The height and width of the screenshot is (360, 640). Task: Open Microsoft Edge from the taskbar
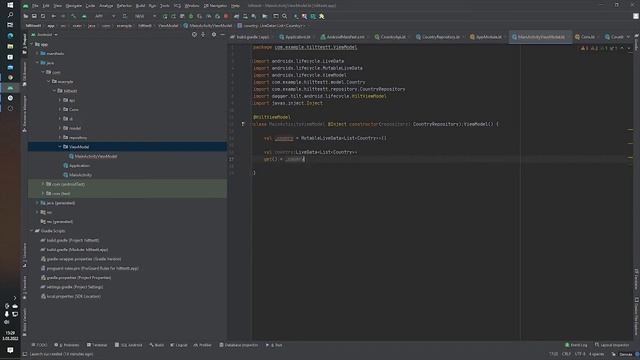point(10,36)
